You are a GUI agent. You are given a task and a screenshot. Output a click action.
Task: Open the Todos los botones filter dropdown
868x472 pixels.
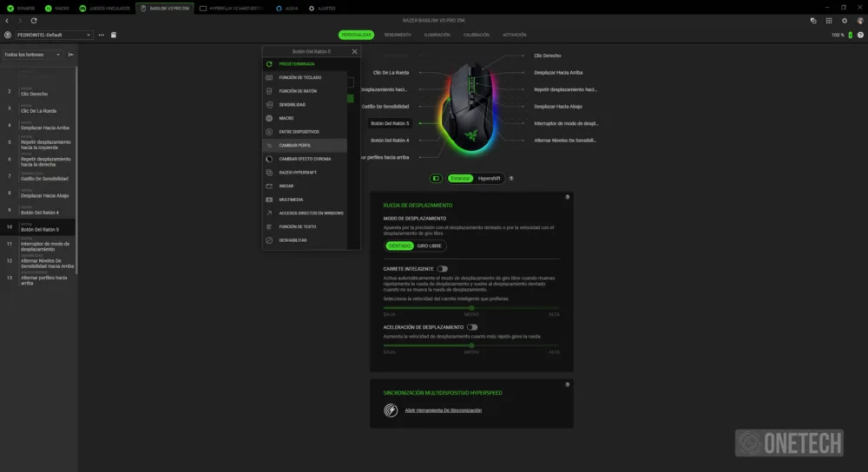[32, 55]
